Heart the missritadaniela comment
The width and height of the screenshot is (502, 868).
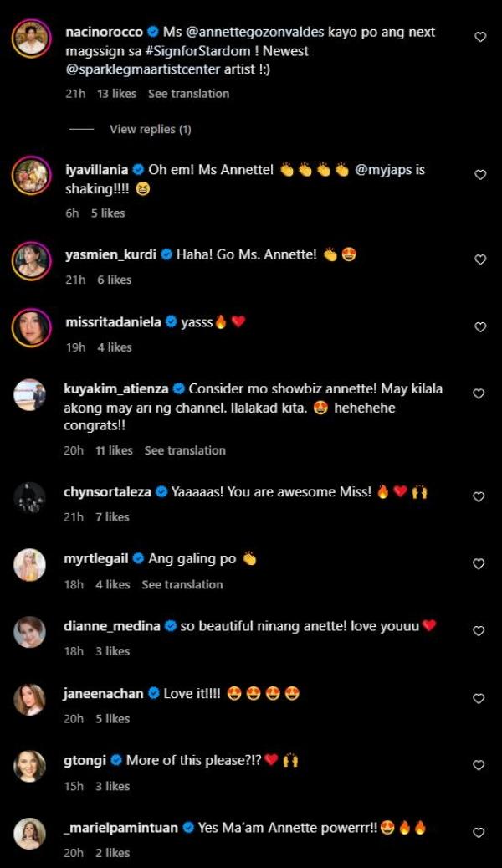point(479,327)
